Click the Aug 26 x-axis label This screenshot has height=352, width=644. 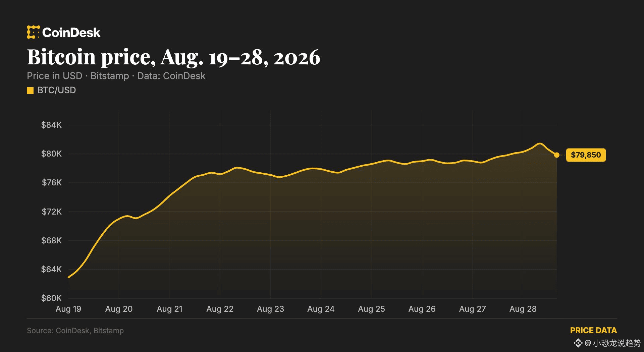point(422,309)
